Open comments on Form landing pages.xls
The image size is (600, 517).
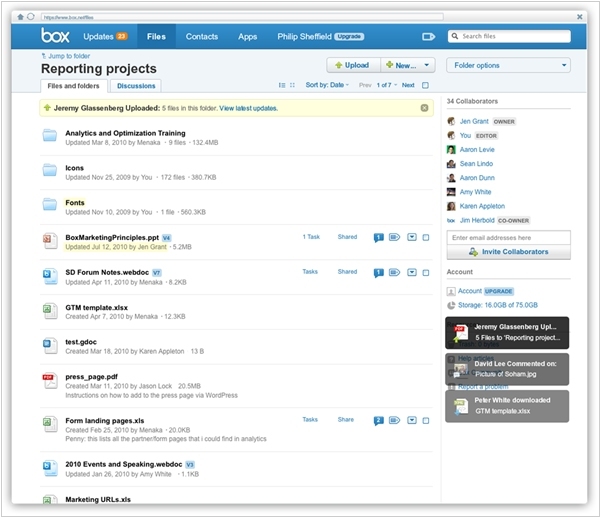(379, 421)
